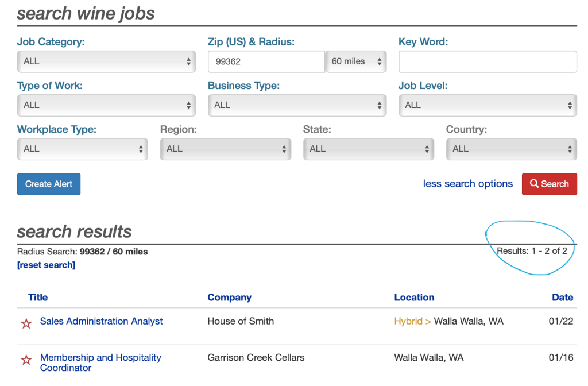This screenshot has width=588, height=386.
Task: Change the 60 miles radius dropdown
Action: [356, 61]
